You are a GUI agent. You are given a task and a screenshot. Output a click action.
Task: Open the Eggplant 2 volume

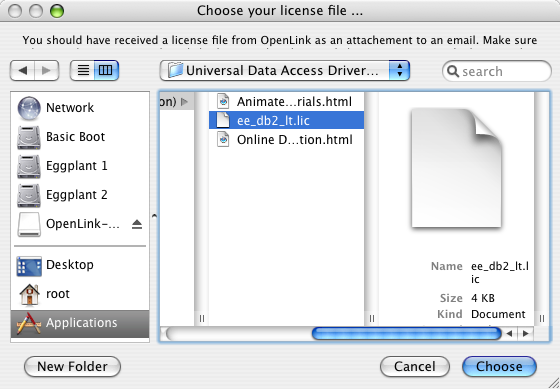click(80, 195)
